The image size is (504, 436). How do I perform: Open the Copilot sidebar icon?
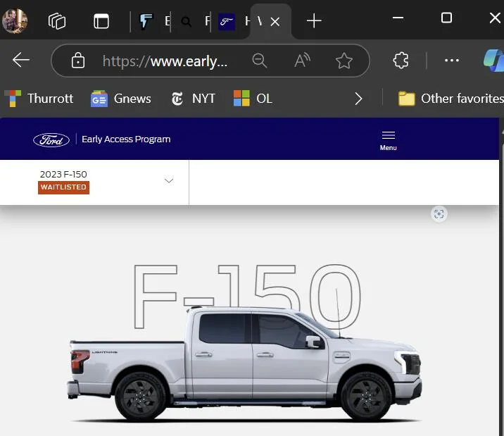494,60
